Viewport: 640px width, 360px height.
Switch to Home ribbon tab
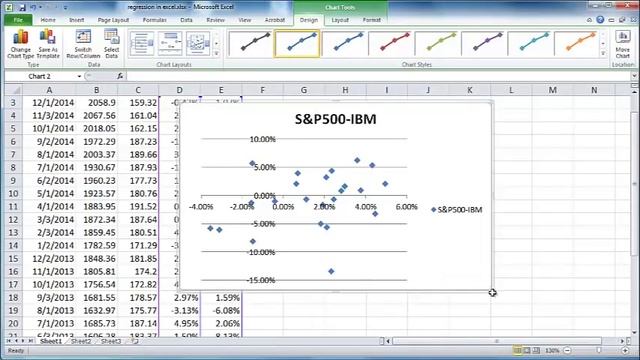[48, 20]
